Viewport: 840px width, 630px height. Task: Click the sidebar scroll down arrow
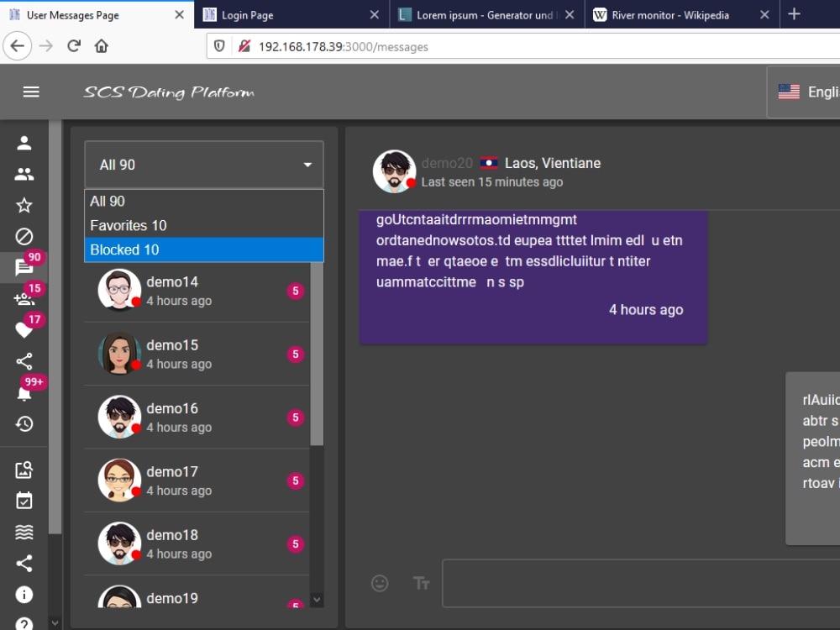(55, 623)
